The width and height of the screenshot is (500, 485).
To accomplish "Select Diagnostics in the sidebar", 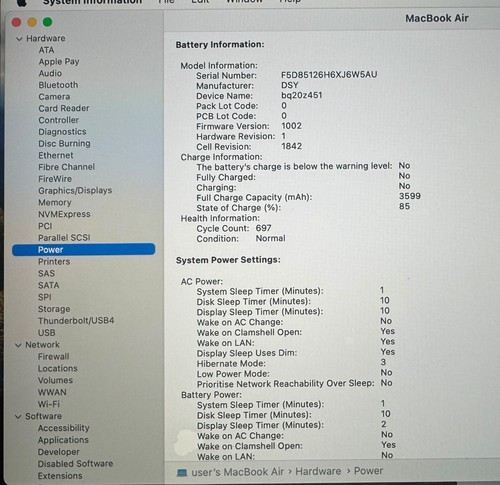I will 62,132.
